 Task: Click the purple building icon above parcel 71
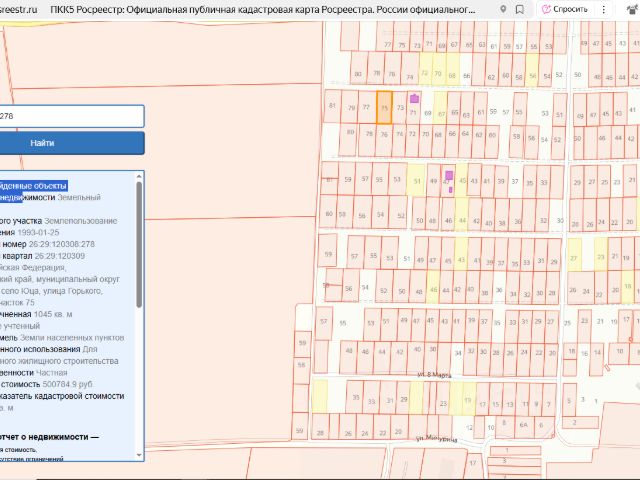[x=414, y=98]
